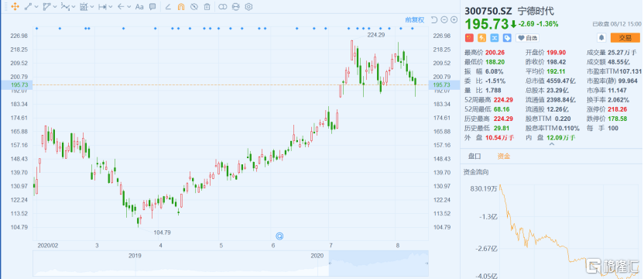
Task: Toggle hide drawings eye icon
Action: tap(194, 6)
